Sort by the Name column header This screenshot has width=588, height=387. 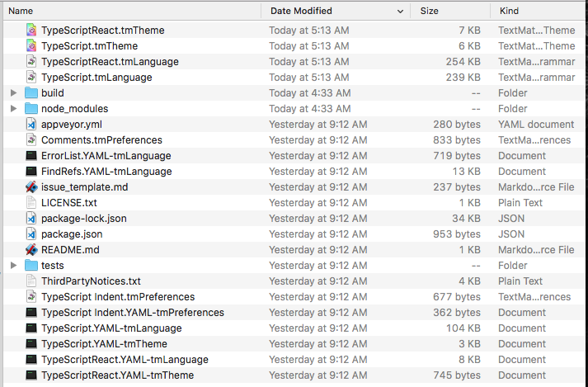coord(132,11)
